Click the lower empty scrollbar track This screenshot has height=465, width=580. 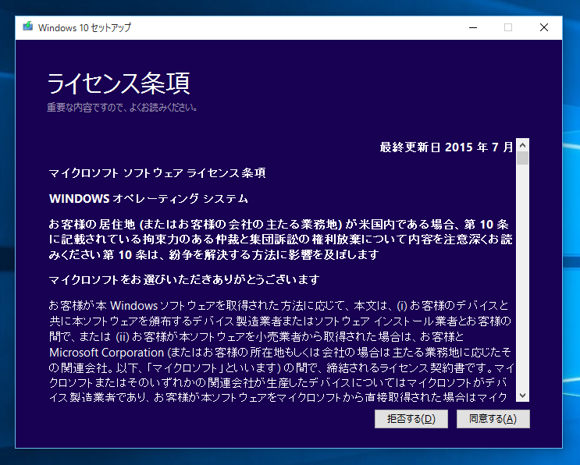[x=523, y=277]
